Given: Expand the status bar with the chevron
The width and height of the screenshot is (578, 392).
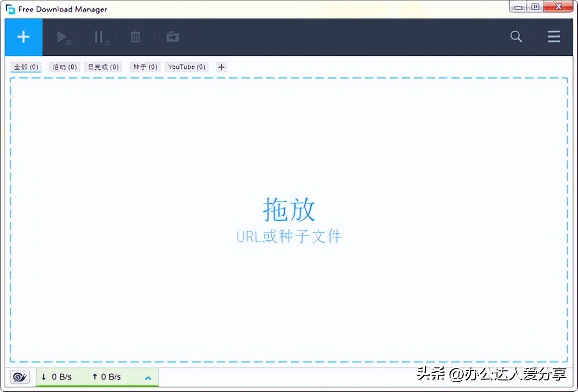Looking at the screenshot, I should (148, 378).
